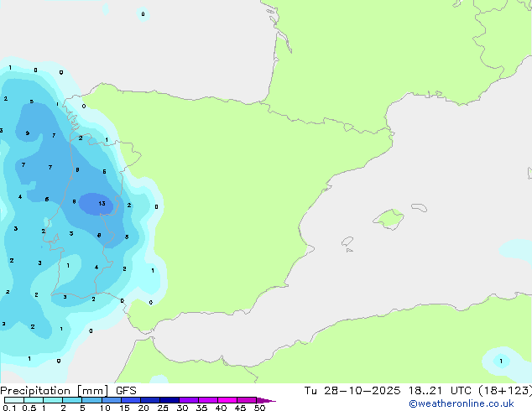Click the '25' legend scale label

163,408
